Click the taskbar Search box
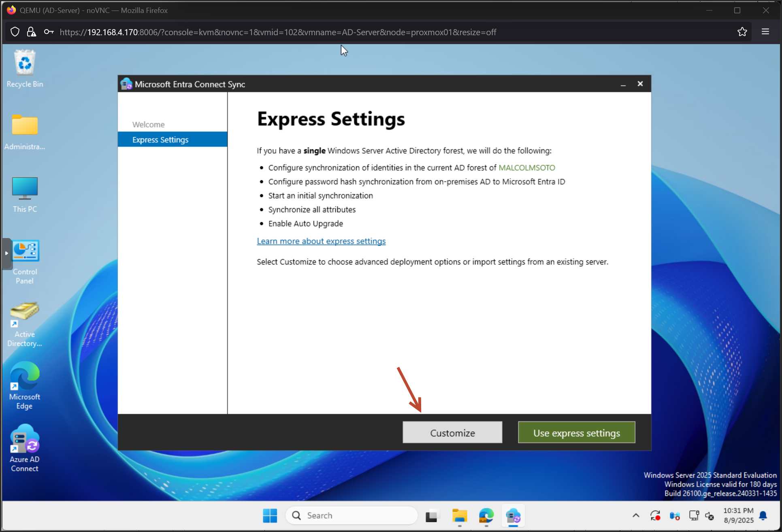 tap(352, 515)
